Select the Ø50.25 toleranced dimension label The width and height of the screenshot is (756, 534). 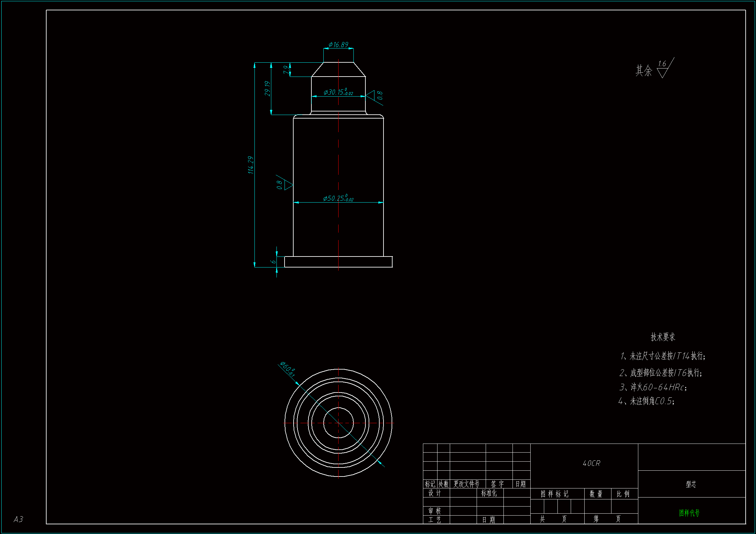pos(338,198)
